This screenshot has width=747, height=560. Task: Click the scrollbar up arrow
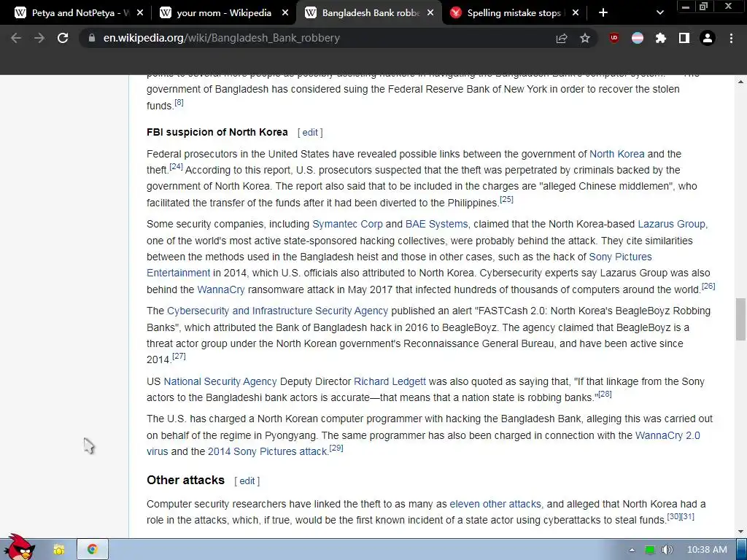point(740,82)
